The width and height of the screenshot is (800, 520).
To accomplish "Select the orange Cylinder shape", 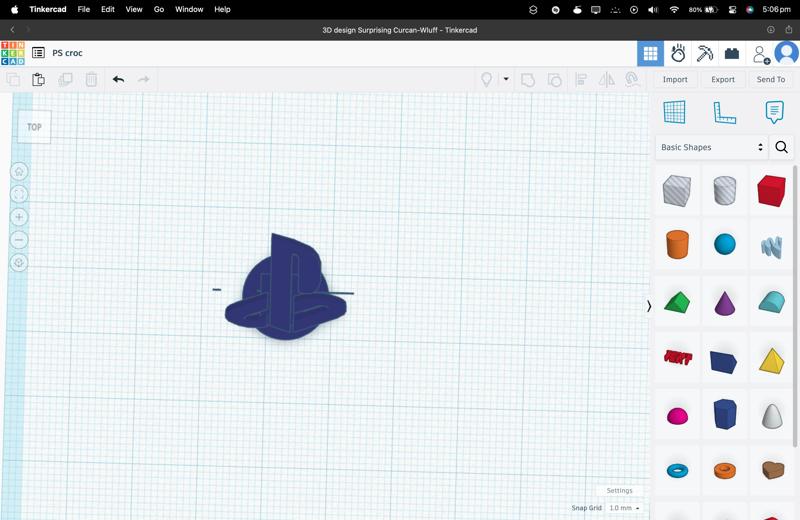I will [x=677, y=244].
